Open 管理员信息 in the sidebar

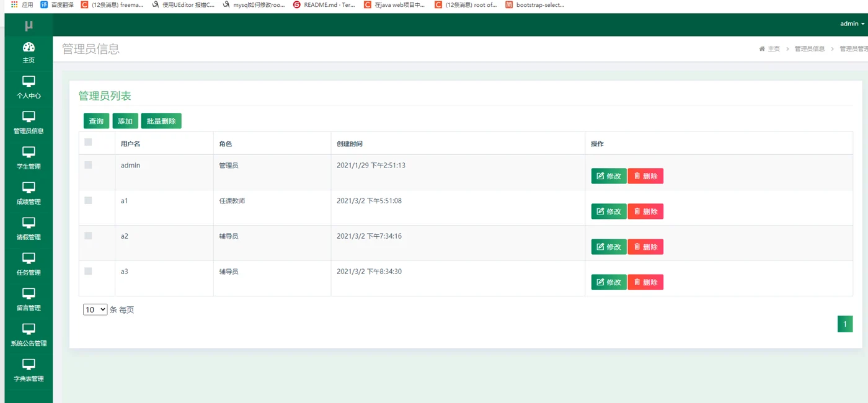pos(29,123)
